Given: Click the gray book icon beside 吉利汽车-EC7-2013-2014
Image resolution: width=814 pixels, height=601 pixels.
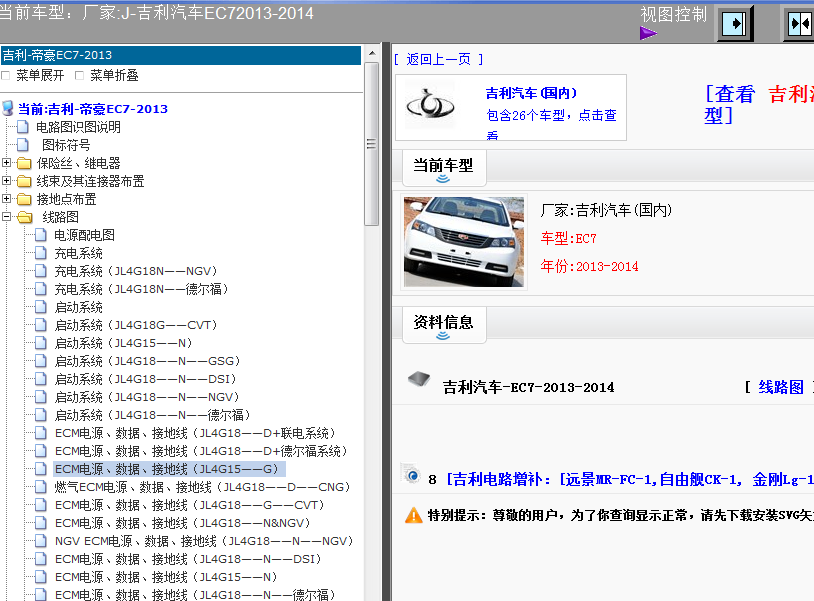Looking at the screenshot, I should (419, 379).
